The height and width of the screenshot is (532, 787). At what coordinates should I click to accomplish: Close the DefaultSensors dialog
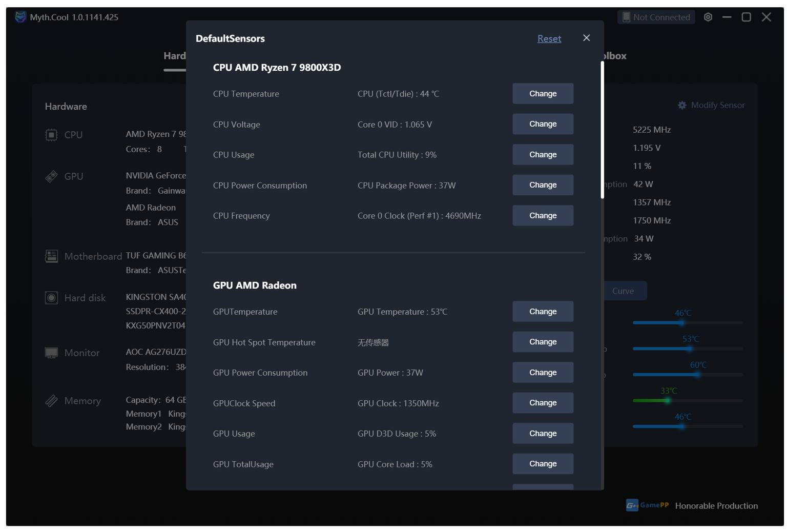tap(587, 38)
